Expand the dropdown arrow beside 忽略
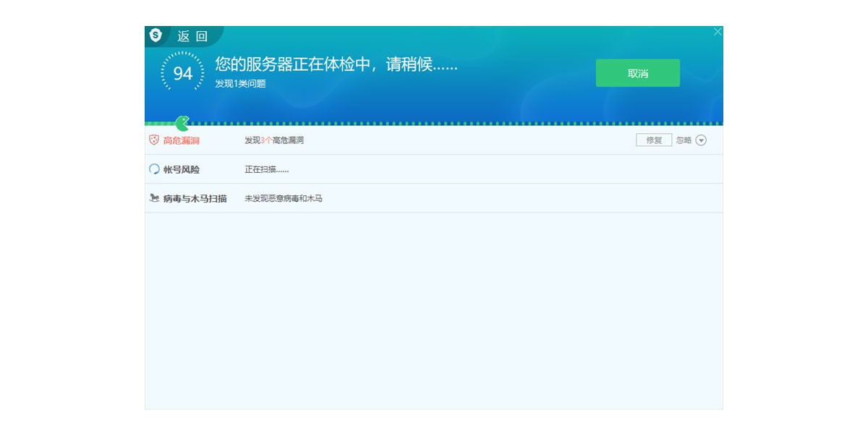868x434 pixels. pos(701,140)
